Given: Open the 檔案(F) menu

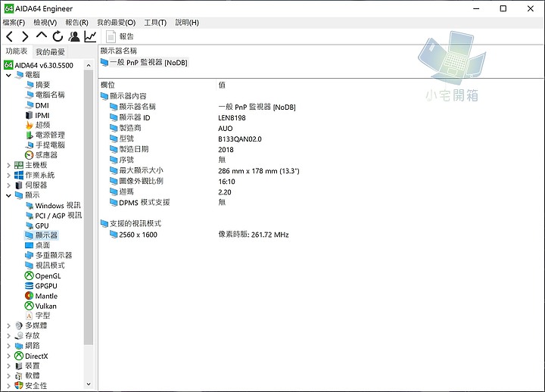Looking at the screenshot, I should 14,23.
